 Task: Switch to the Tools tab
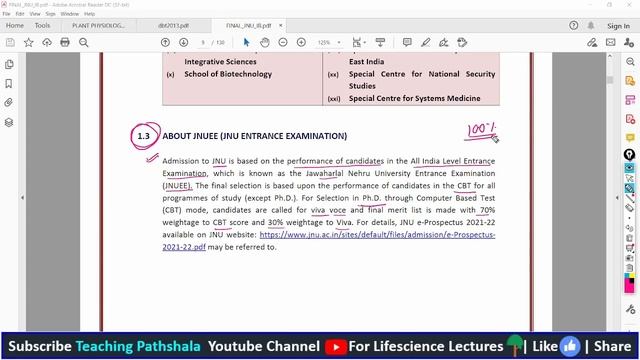pyautogui.click(x=42, y=25)
